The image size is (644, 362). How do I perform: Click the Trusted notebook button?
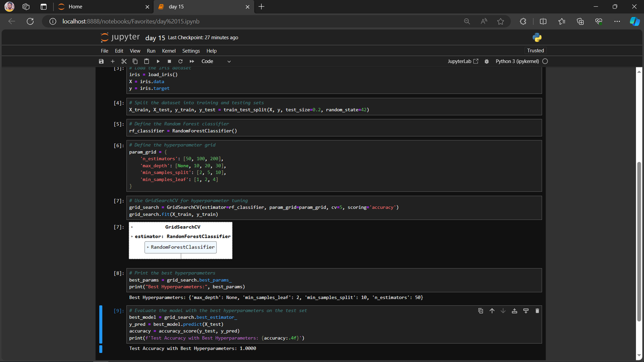tap(535, 50)
